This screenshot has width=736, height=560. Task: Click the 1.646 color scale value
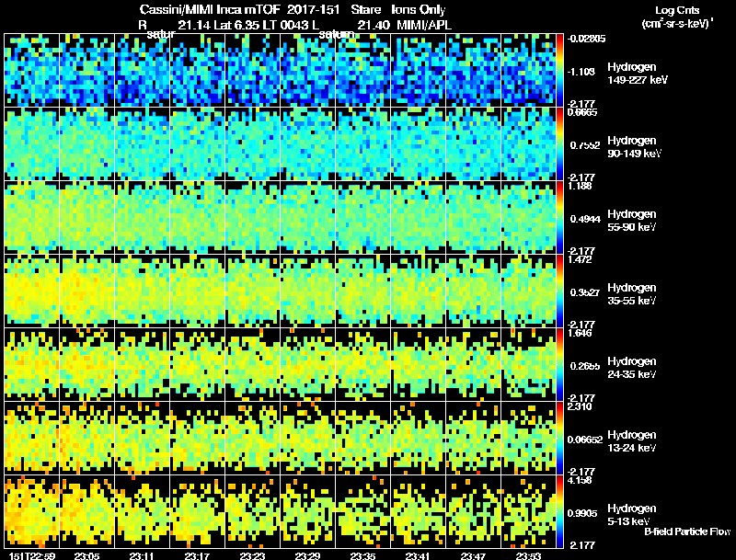[580, 333]
